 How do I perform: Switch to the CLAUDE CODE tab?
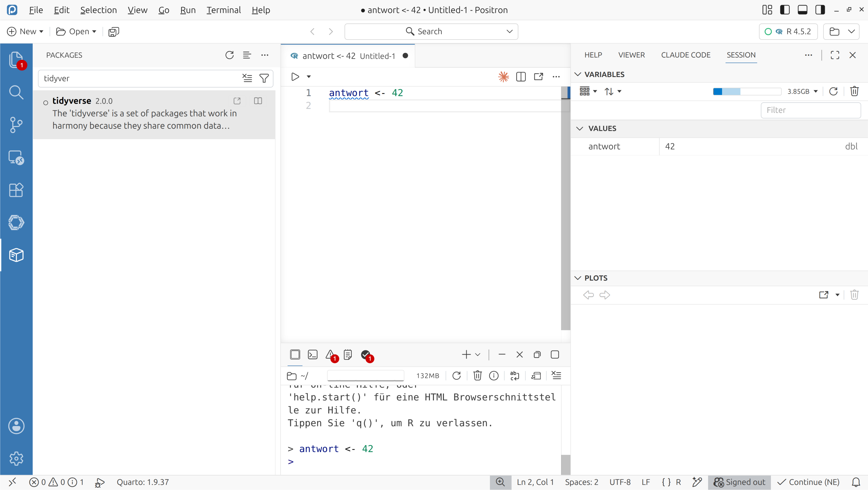point(686,55)
